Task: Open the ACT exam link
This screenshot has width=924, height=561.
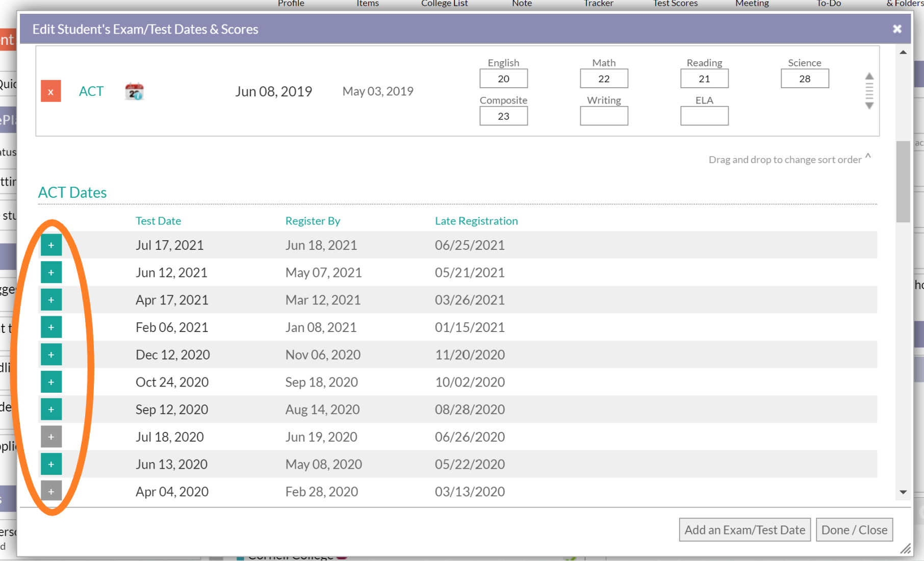Action: 91,91
